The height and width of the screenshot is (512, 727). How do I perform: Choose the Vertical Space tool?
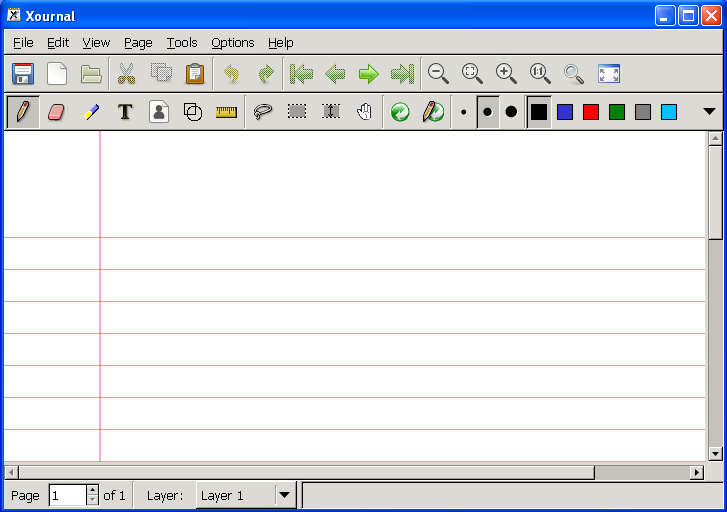click(331, 111)
